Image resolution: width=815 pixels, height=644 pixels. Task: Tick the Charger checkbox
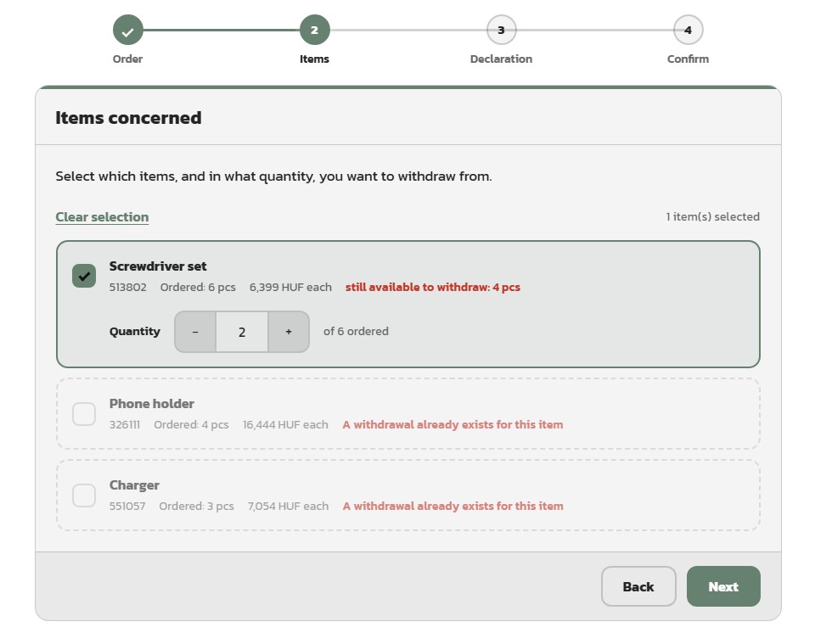click(x=84, y=495)
